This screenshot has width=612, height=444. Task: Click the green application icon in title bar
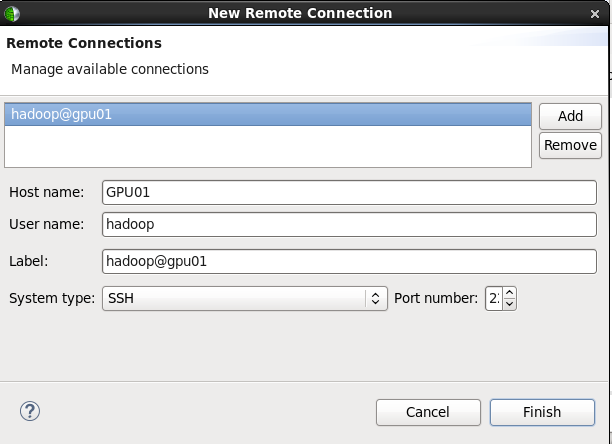click(12, 14)
